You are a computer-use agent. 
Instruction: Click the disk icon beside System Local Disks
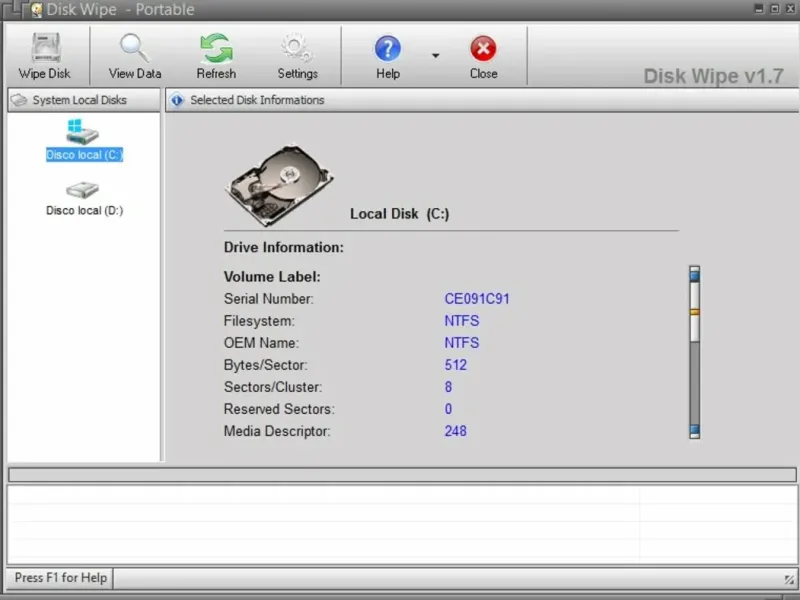(19, 100)
